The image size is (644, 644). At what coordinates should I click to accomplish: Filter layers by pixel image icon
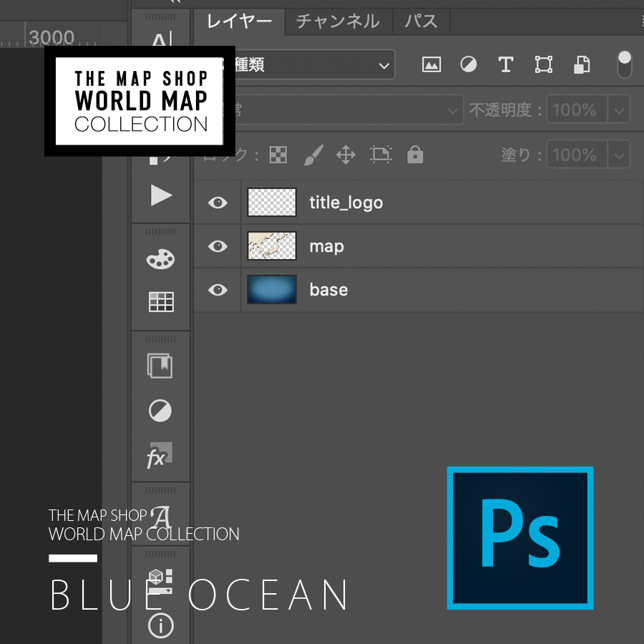pos(431,64)
